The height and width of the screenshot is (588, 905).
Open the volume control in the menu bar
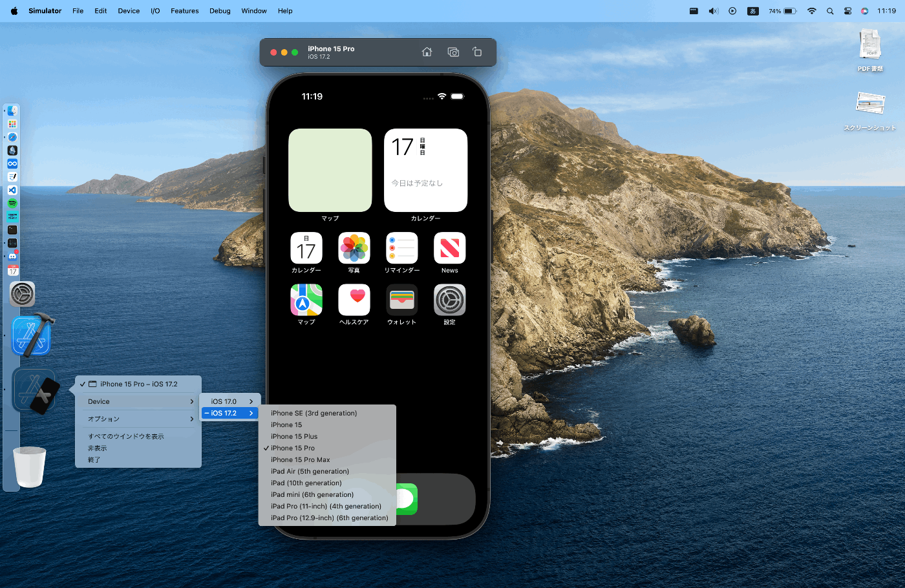coord(714,11)
